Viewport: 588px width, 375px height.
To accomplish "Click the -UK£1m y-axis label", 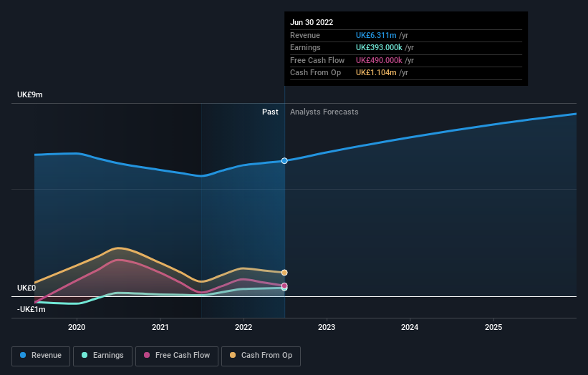I will [x=31, y=309].
